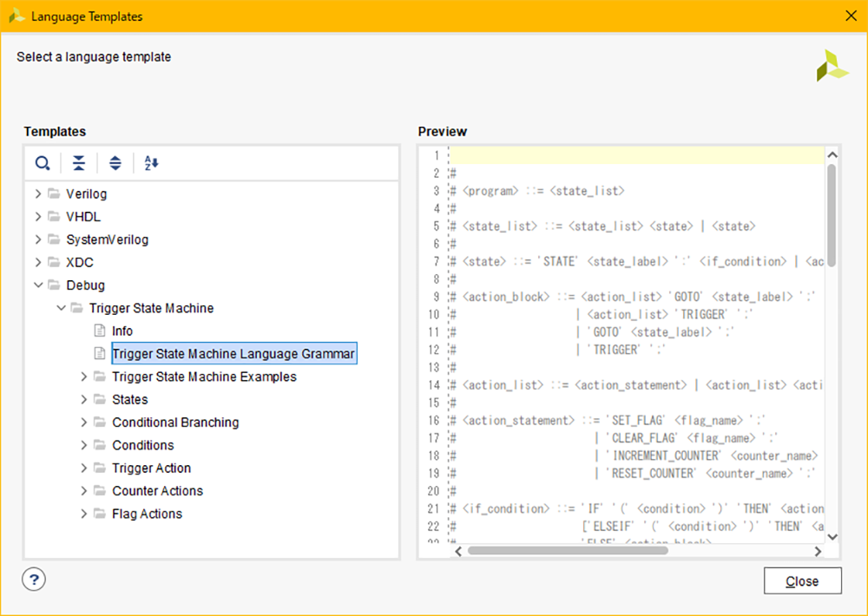868x616 pixels.
Task: Click preview scroll-down arrow
Action: click(x=832, y=536)
